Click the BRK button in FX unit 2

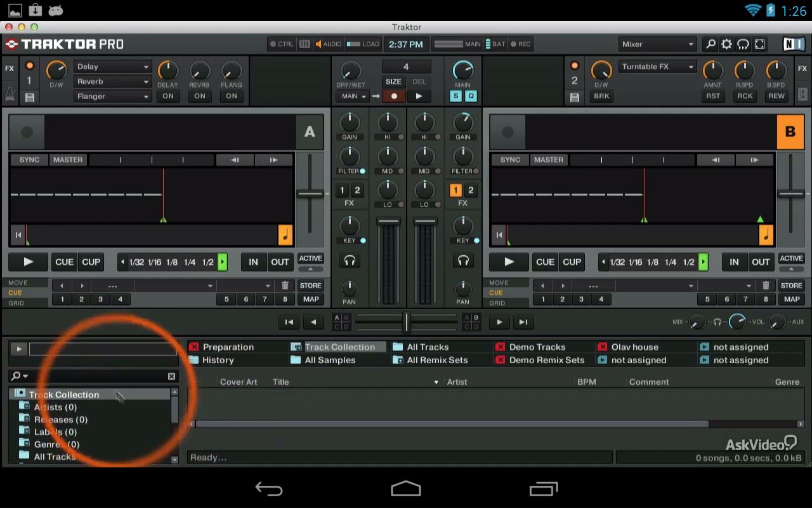pyautogui.click(x=601, y=96)
